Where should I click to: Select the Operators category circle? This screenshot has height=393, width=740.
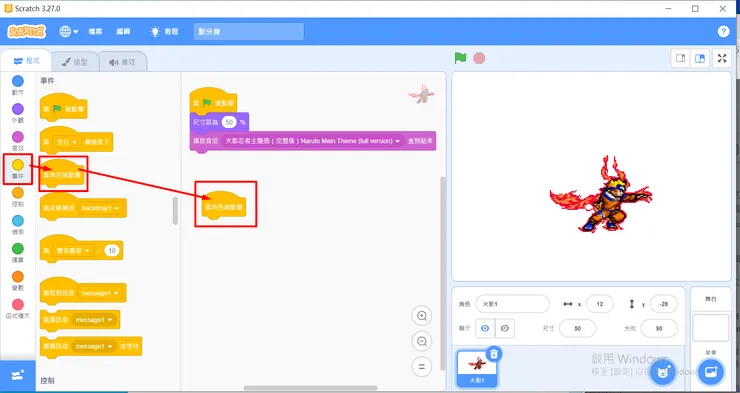pos(17,248)
